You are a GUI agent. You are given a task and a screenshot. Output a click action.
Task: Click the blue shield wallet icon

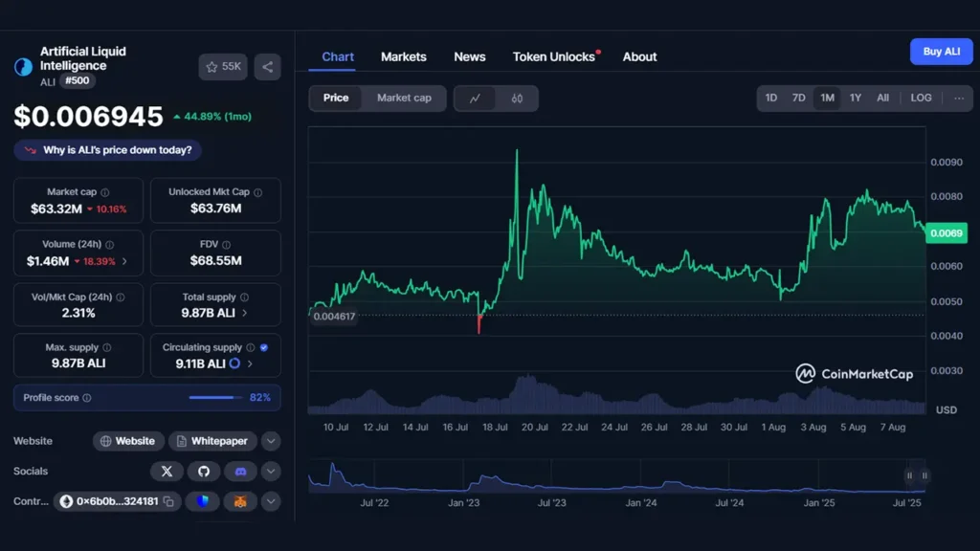pyautogui.click(x=203, y=501)
